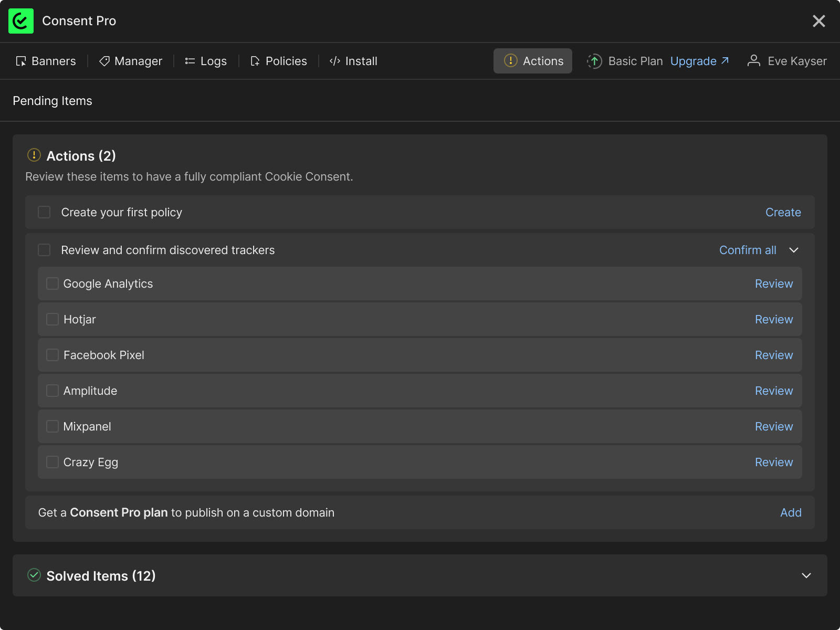Click the Facebook Pixel tracker name
The image size is (840, 630).
[x=104, y=355]
